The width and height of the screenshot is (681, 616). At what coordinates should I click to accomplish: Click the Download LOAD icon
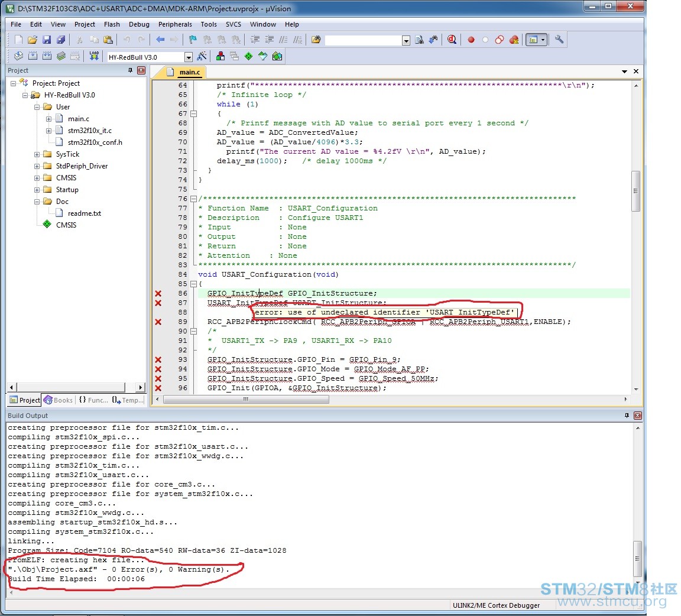[94, 56]
